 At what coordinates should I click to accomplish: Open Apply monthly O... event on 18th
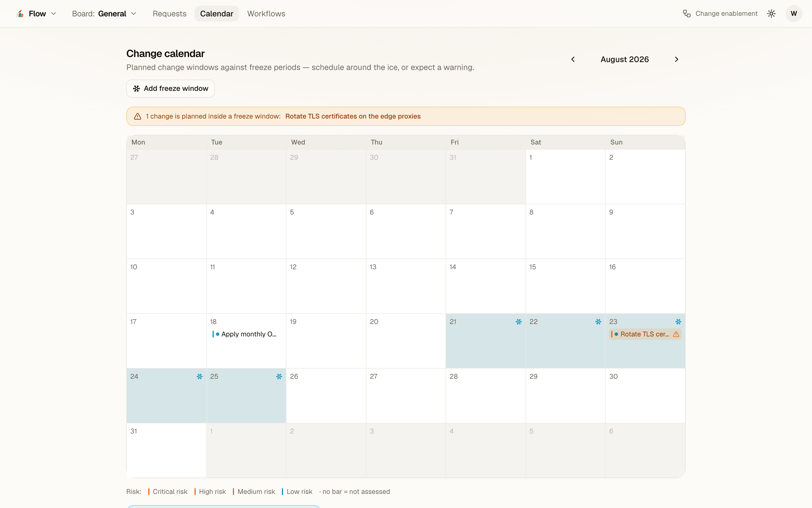point(246,334)
